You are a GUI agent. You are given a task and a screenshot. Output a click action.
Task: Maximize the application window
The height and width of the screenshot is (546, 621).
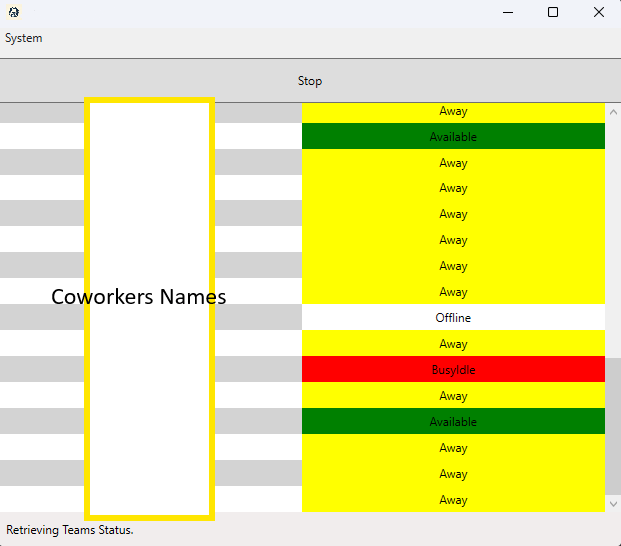click(x=552, y=13)
